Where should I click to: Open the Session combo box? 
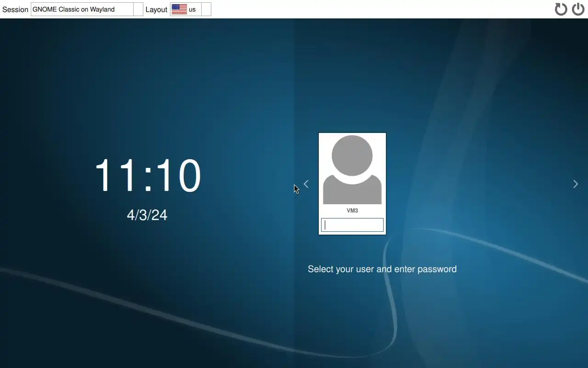click(87, 9)
